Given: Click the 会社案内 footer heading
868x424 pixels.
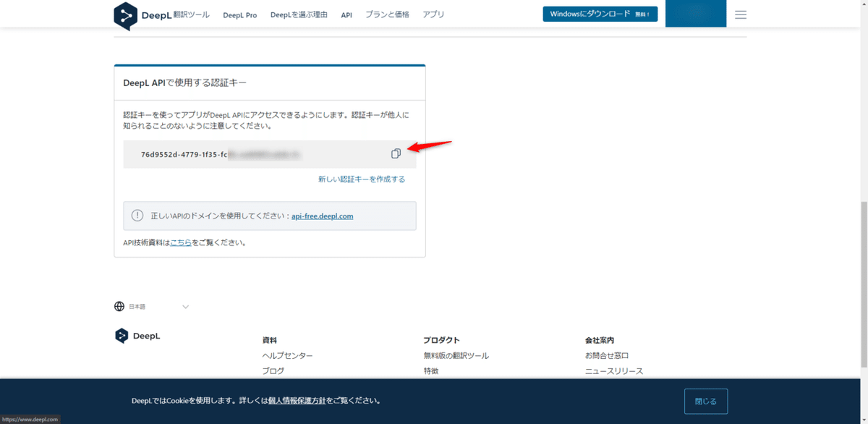Looking at the screenshot, I should (600, 339).
